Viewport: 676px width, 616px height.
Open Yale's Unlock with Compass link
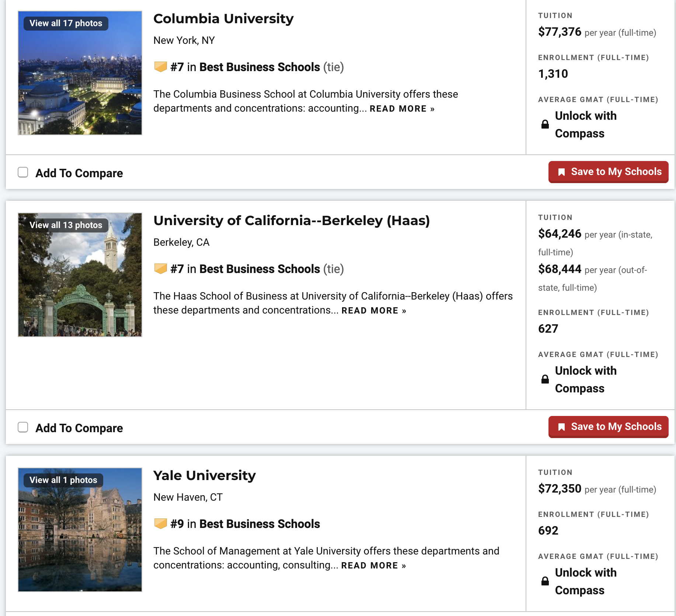point(585,581)
